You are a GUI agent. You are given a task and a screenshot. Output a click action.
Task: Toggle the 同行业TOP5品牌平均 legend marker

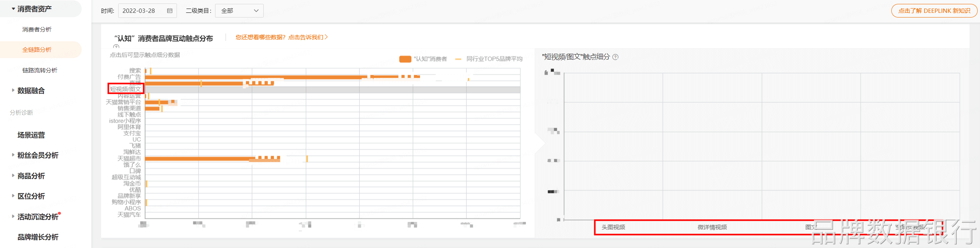pyautogui.click(x=458, y=59)
